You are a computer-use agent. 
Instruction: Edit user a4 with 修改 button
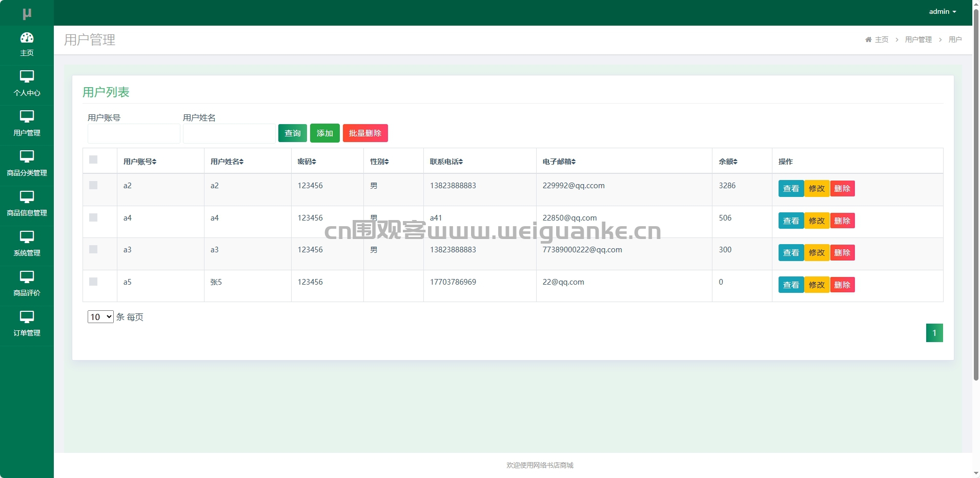pos(816,221)
